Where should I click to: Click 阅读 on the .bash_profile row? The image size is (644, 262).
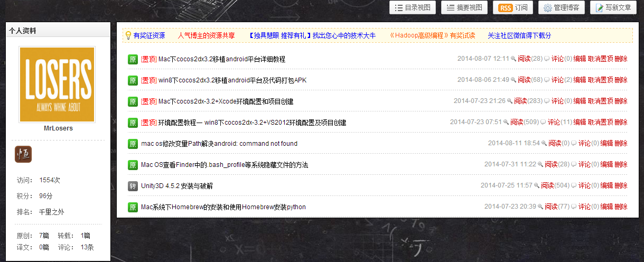[x=551, y=164]
